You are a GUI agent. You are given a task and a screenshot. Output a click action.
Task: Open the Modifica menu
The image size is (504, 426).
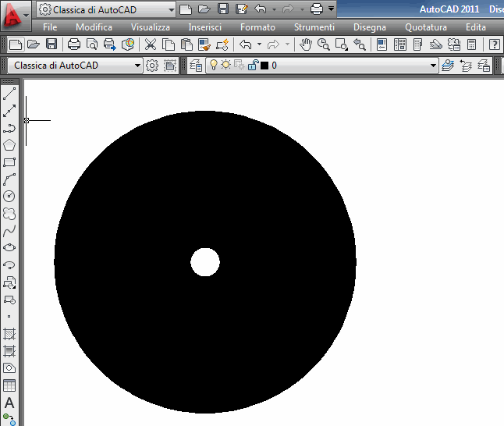(x=94, y=27)
